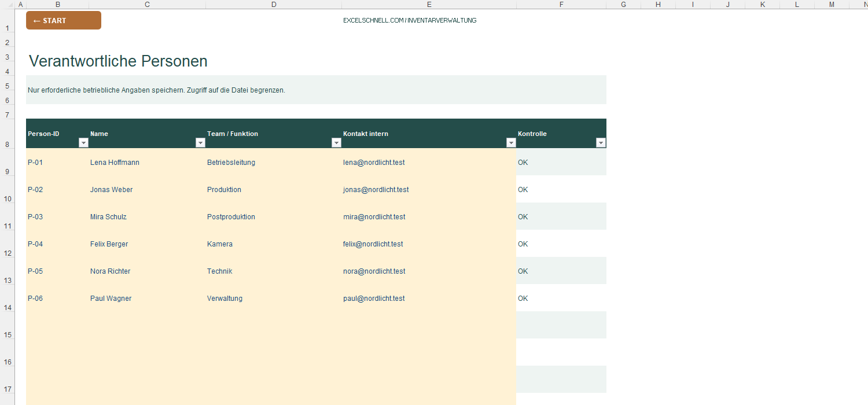Viewport: 868px width, 405px height.
Task: Select the Betriebsleitung cell
Action: [x=274, y=162]
